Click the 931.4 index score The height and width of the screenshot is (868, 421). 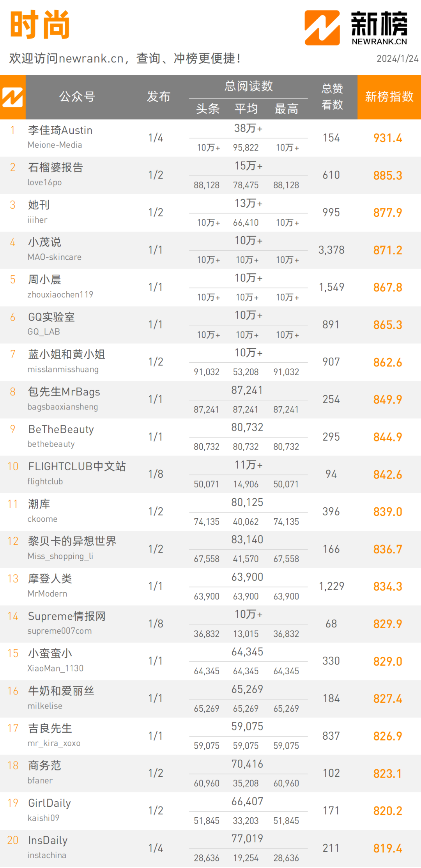(388, 138)
